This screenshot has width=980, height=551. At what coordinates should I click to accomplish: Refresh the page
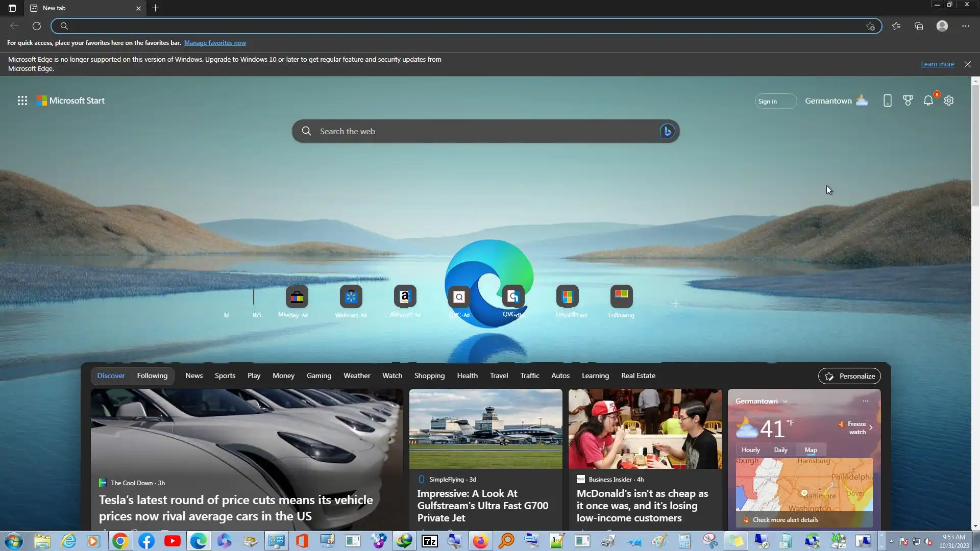(x=37, y=26)
